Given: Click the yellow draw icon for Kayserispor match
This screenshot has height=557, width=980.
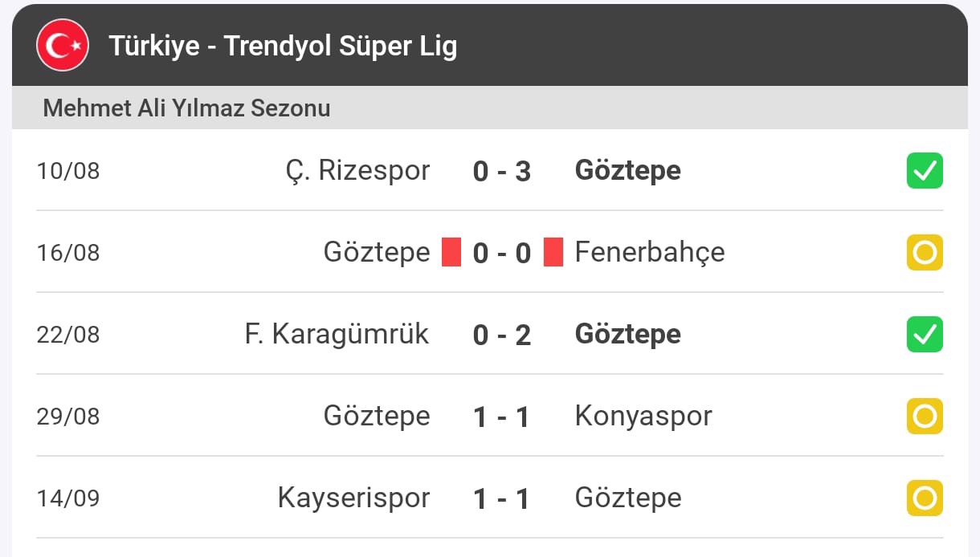Looking at the screenshot, I should click(925, 498).
